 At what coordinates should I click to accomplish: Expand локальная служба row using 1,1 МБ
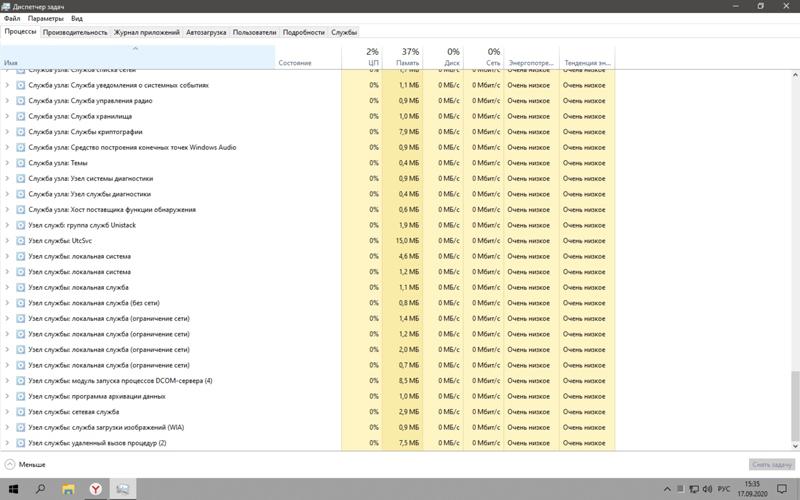pyautogui.click(x=7, y=288)
